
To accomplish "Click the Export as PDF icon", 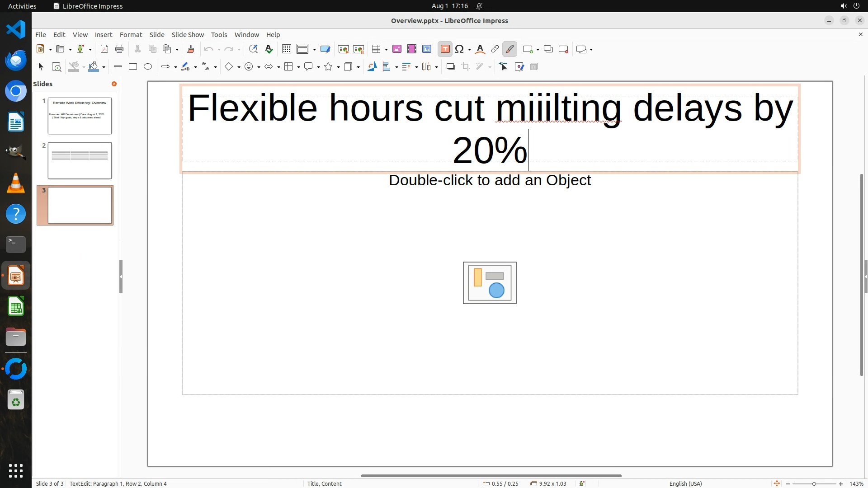I will [104, 49].
